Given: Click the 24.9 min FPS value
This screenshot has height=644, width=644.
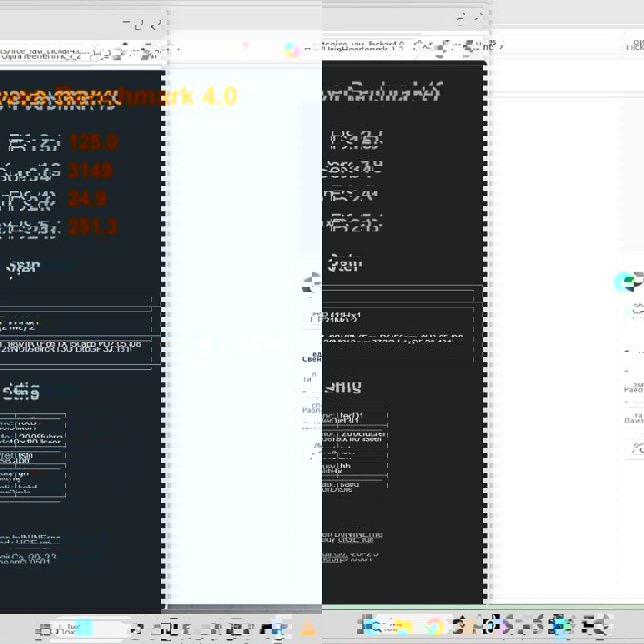Looking at the screenshot, I should click(87, 199).
